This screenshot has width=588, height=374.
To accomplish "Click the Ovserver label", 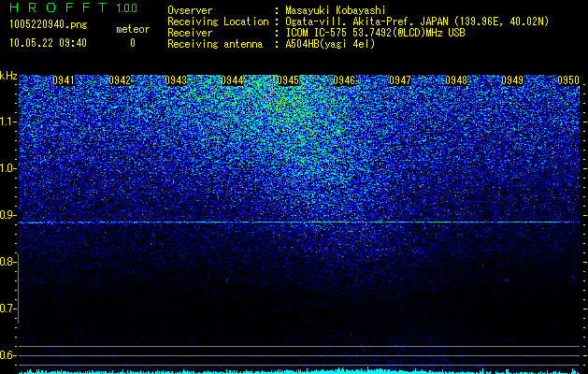I will point(190,10).
